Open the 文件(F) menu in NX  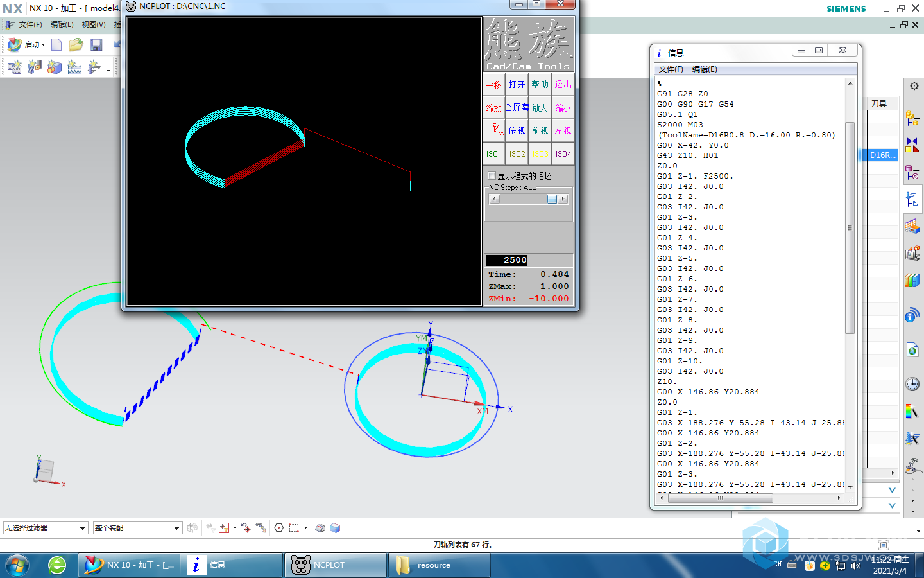coord(30,24)
